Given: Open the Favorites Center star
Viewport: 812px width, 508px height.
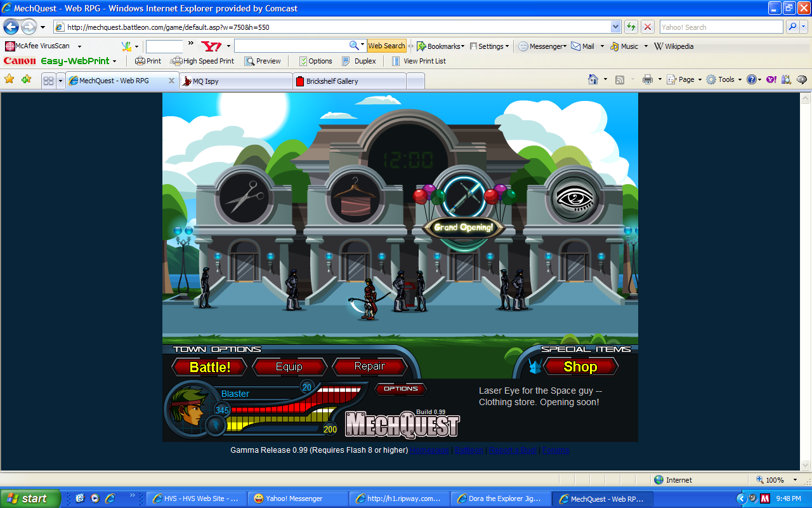Looking at the screenshot, I should pos(10,80).
